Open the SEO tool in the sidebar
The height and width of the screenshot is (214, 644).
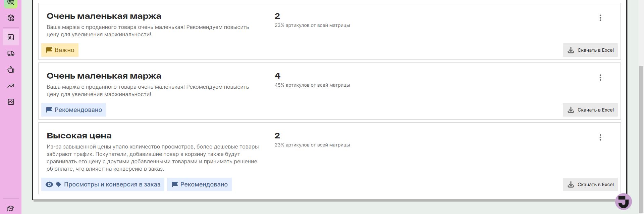11,2
